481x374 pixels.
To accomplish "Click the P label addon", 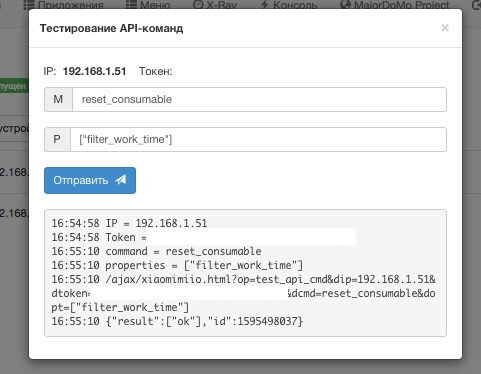I will point(57,139).
